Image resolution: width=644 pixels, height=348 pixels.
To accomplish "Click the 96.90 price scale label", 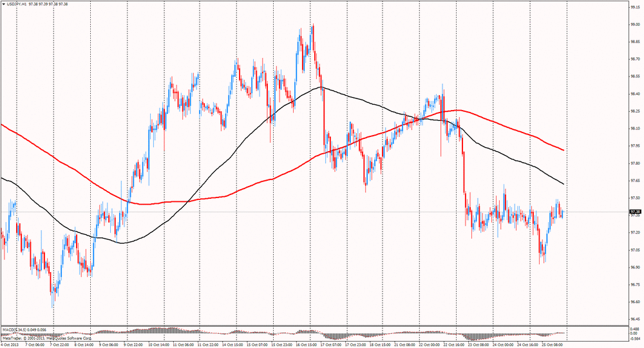I will point(635,267).
